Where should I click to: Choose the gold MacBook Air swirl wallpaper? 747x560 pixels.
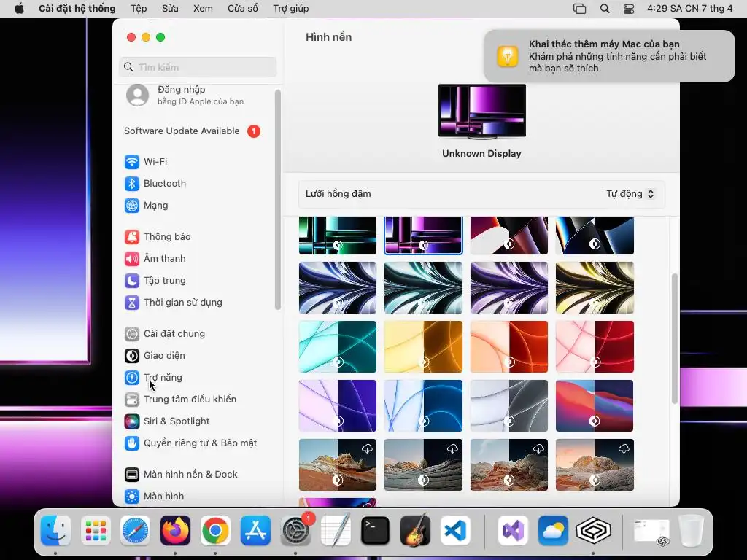pyautogui.click(x=595, y=287)
